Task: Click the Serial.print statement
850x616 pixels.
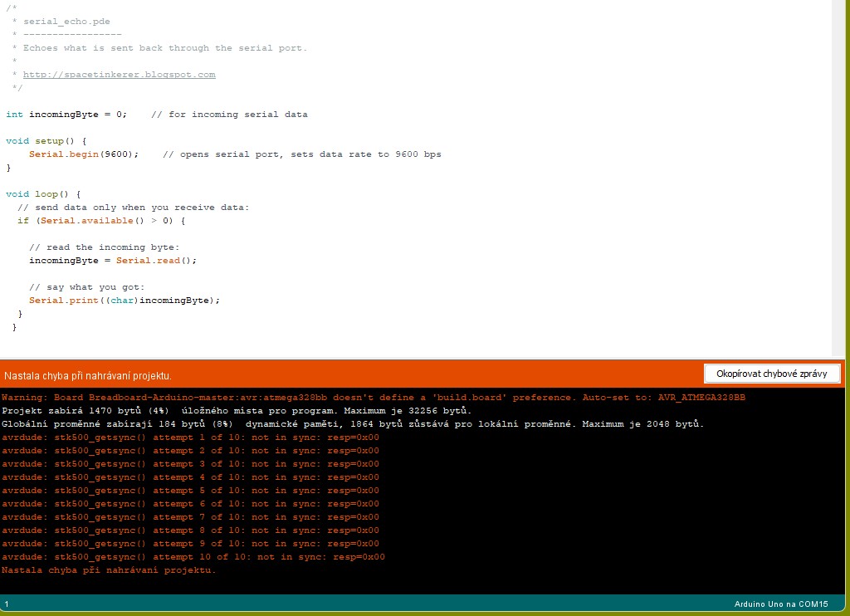Action: click(125, 301)
